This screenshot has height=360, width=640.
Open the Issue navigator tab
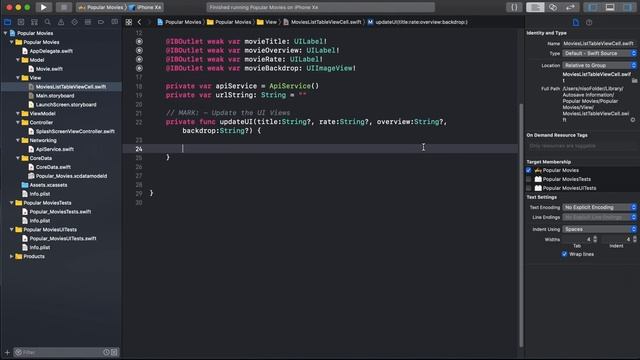click(61, 22)
